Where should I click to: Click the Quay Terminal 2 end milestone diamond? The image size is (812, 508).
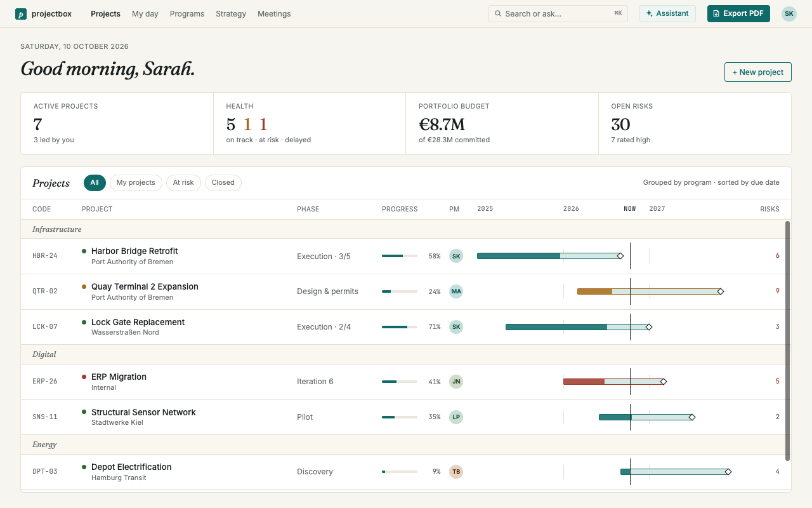pyautogui.click(x=721, y=291)
